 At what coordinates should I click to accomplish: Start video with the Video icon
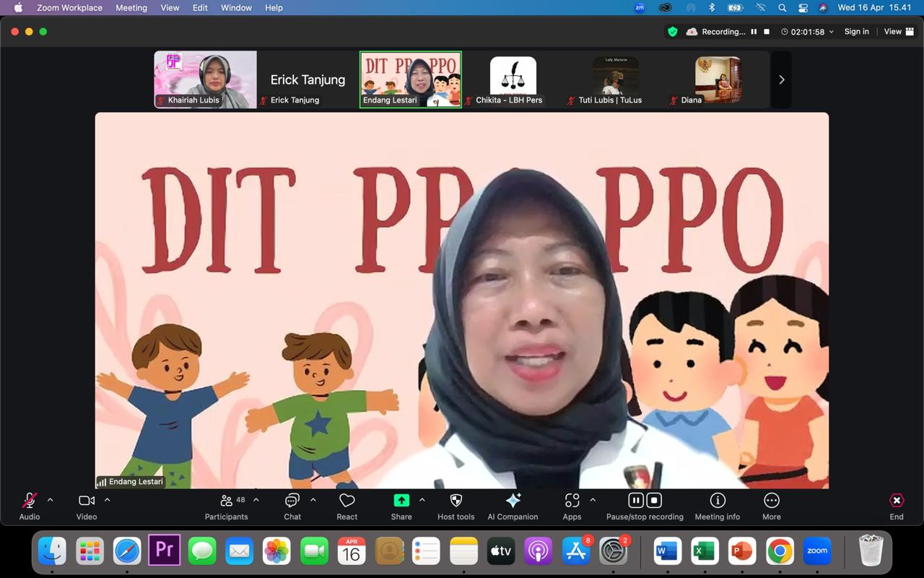click(86, 500)
